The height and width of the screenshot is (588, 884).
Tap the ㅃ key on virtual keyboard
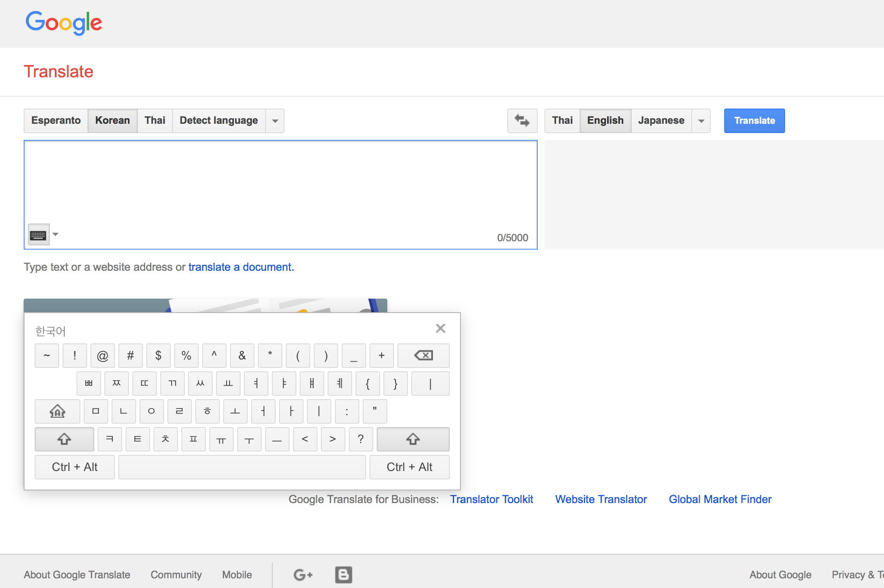point(89,383)
